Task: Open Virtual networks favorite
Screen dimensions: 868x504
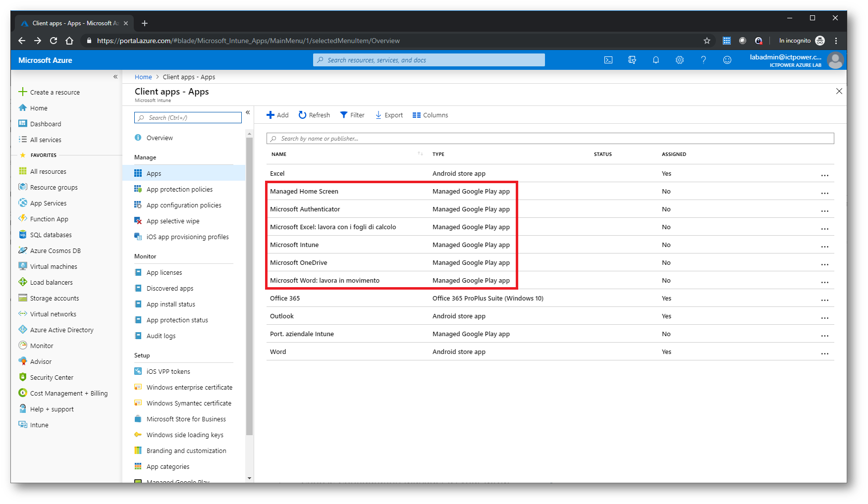Action: point(47,314)
